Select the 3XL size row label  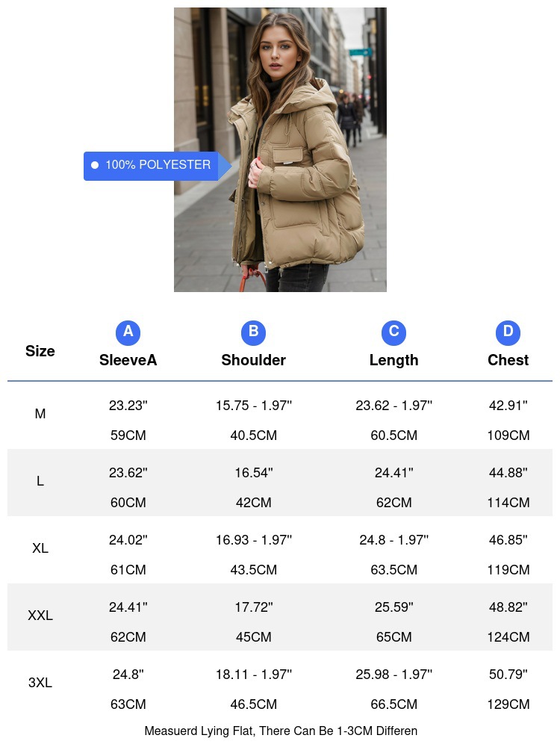(40, 683)
